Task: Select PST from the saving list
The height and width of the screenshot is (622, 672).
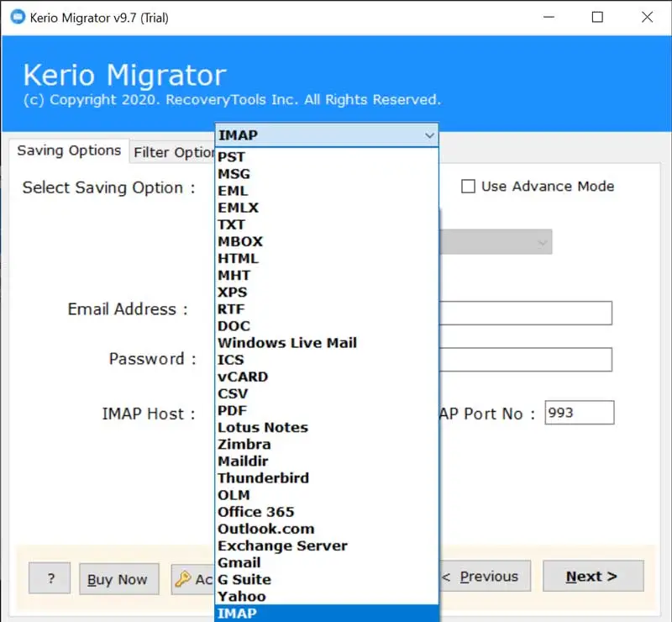Action: click(232, 156)
